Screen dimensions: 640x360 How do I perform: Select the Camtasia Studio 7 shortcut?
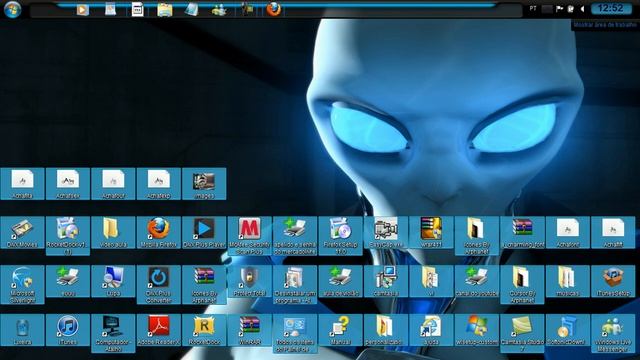522,333
